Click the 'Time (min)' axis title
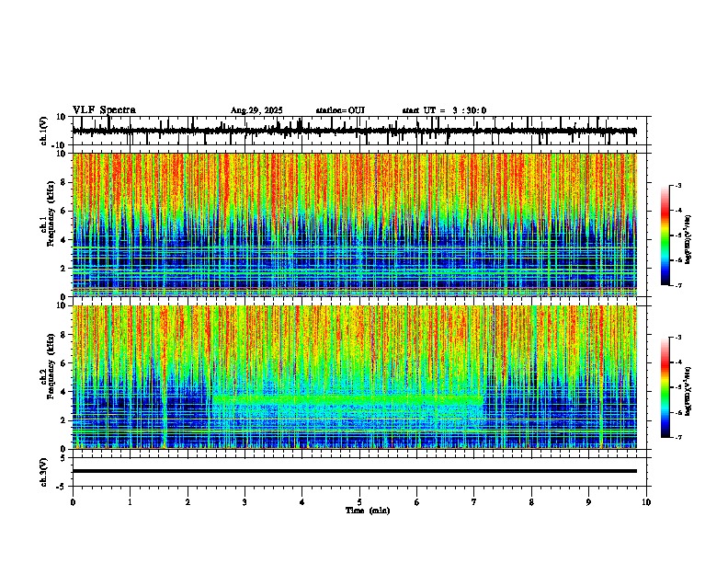Image resolution: width=728 pixels, height=563 pixels. point(368,511)
